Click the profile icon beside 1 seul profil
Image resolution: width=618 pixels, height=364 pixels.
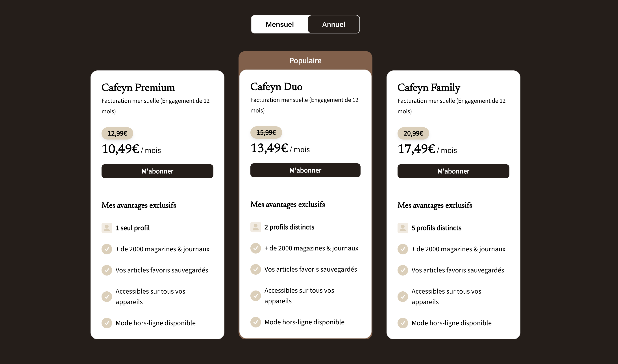(x=107, y=228)
